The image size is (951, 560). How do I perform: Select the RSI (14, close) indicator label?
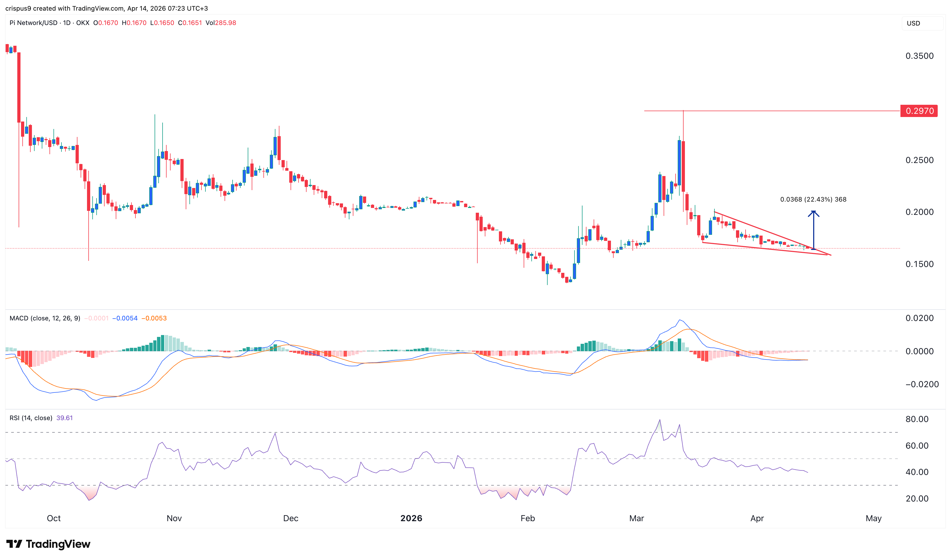(31, 418)
